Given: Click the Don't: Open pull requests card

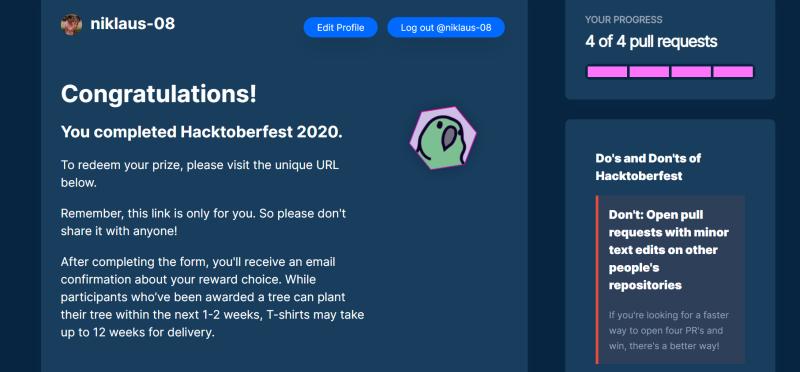Looking at the screenshot, I should pyautogui.click(x=670, y=280).
